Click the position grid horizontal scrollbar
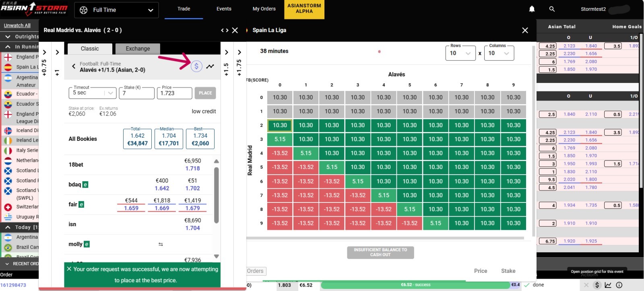The width and height of the screenshot is (644, 291). pyautogui.click(x=385, y=238)
